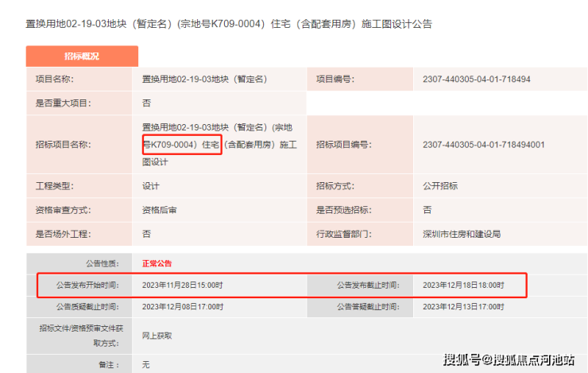Click 深圳市住房和建设局 value
Screen dimensions: 588x373
462,234
